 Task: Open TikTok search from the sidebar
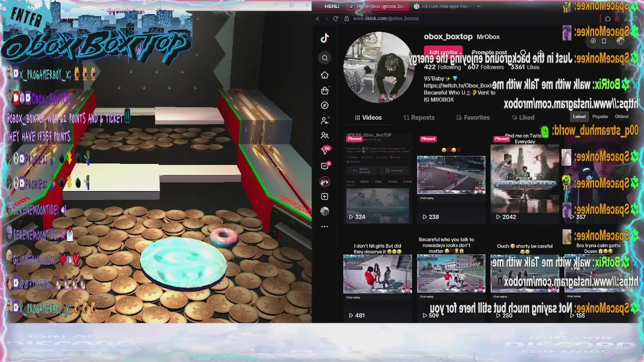325,58
